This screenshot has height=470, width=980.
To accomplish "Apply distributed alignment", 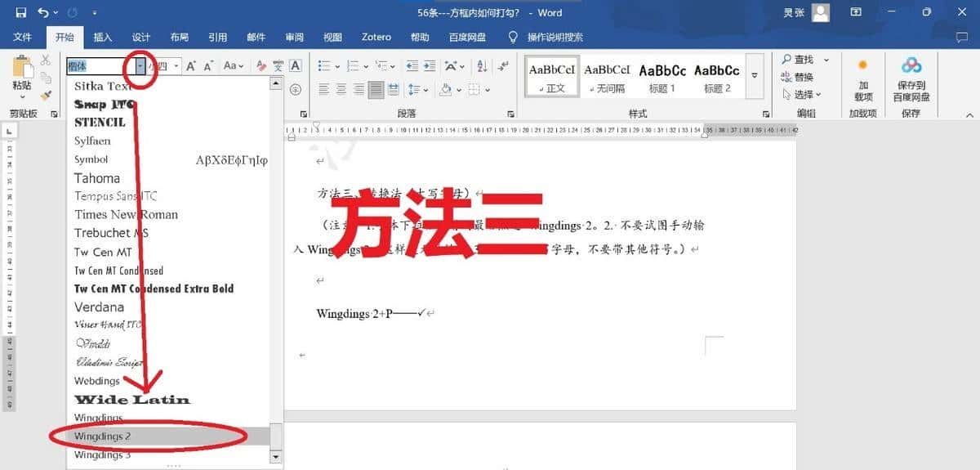I will pos(394,89).
